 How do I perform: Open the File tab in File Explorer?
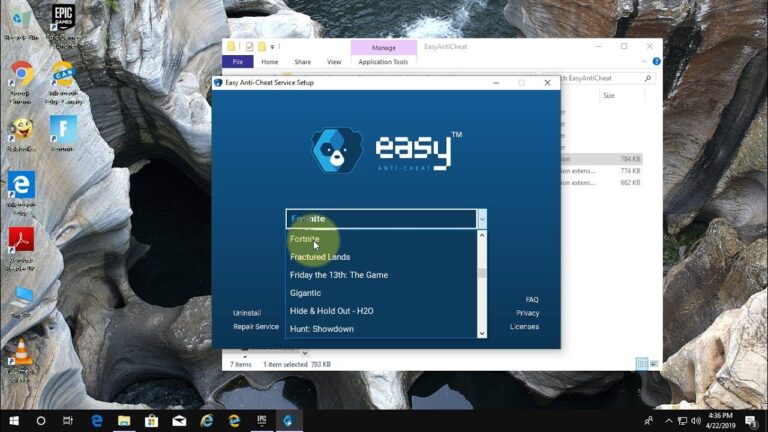point(238,62)
